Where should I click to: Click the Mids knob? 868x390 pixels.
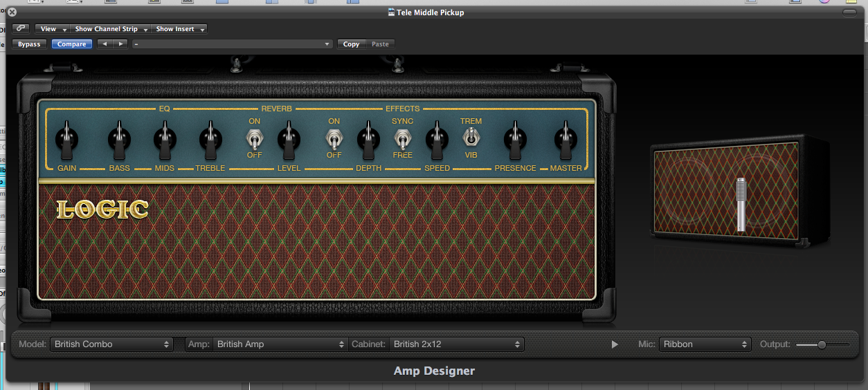coord(165,140)
